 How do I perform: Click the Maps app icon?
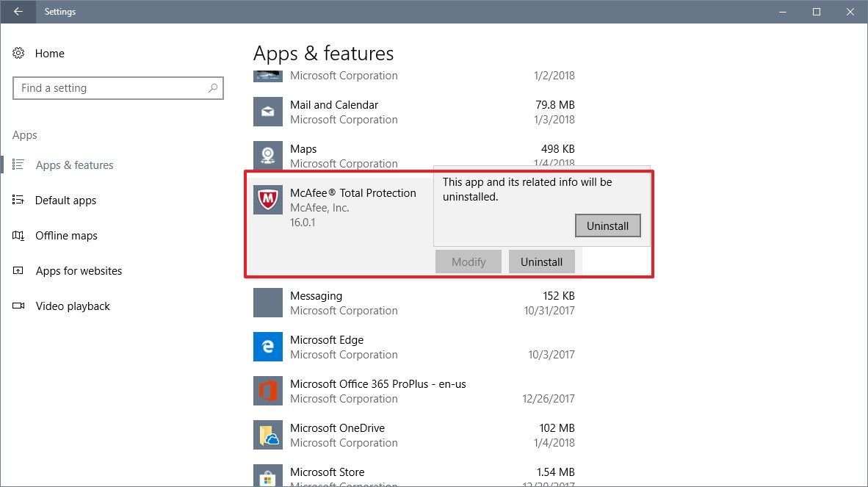pyautogui.click(x=267, y=156)
